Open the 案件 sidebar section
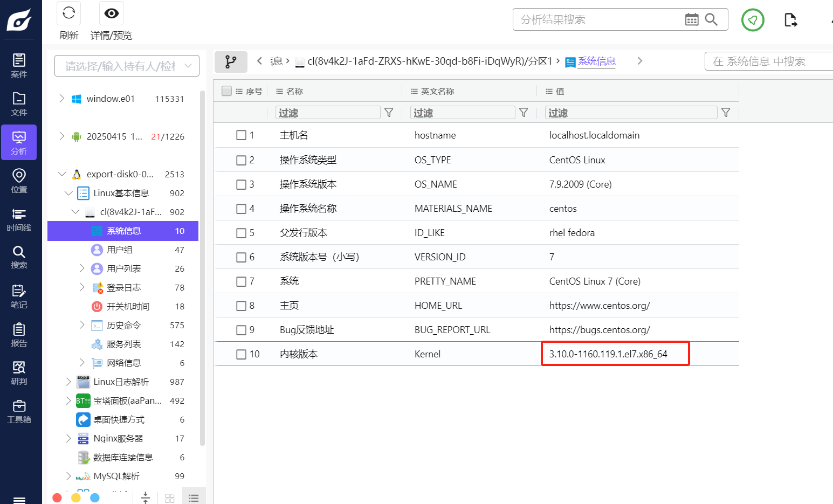 tap(19, 66)
